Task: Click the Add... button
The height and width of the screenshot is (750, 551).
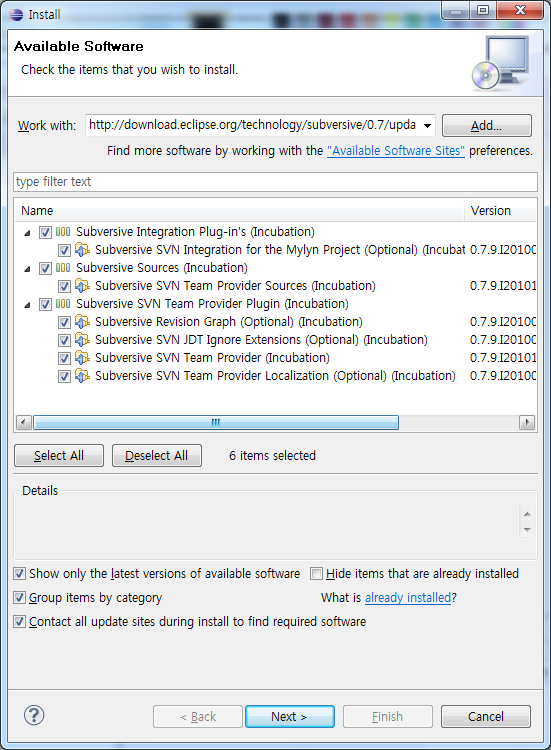Action: tap(486, 126)
